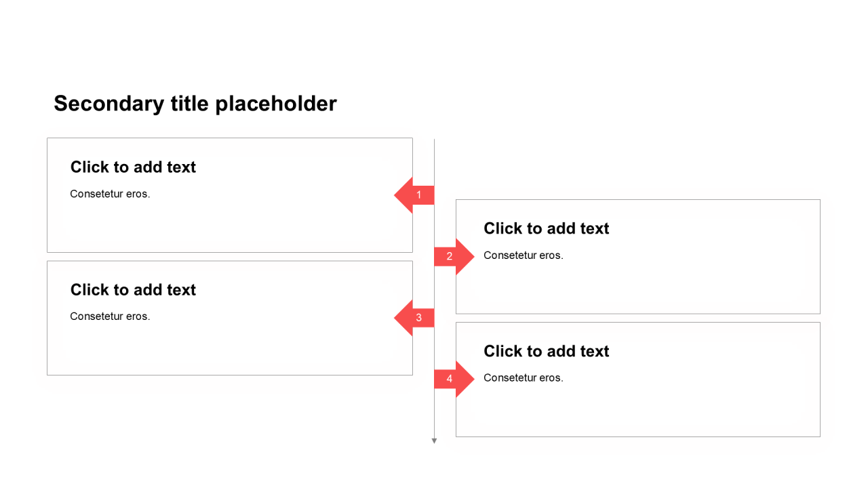Click the heading text beside arrow 4
Image resolution: width=868 pixels, height=488 pixels.
[x=546, y=351]
